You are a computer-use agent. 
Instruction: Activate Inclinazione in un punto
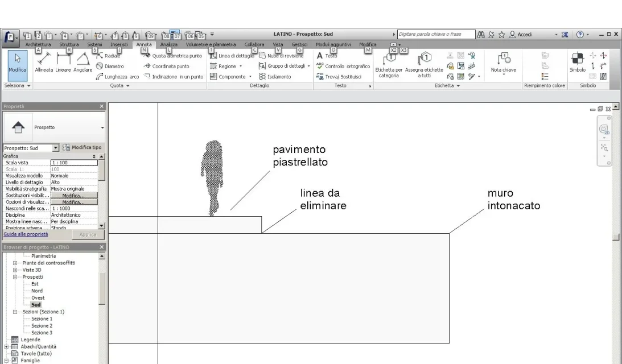point(174,77)
